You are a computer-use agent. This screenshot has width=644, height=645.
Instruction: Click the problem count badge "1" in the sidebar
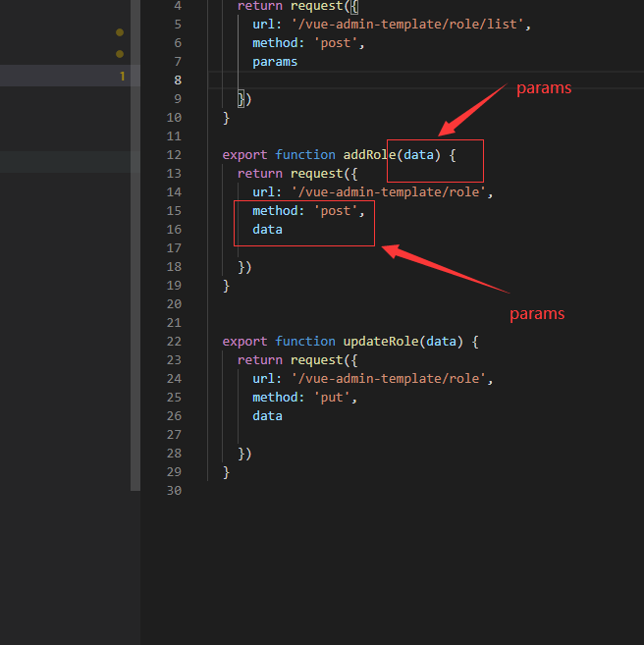pyautogui.click(x=122, y=77)
